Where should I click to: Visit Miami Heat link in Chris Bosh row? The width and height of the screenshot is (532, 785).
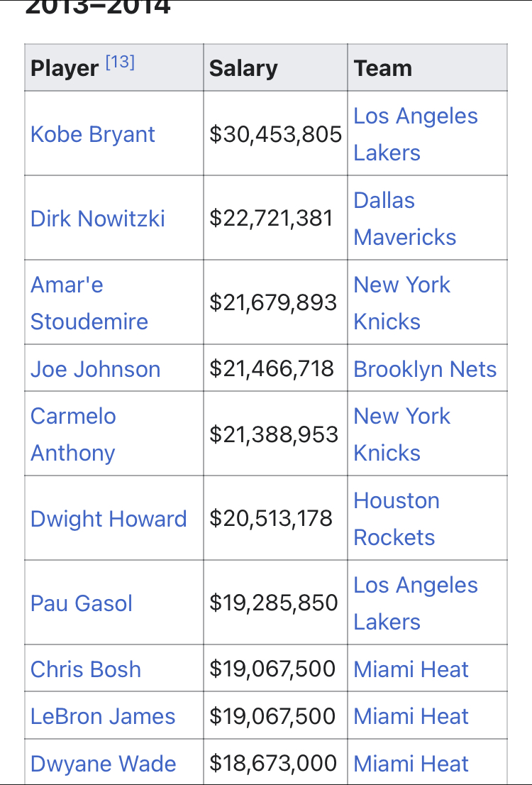411,669
